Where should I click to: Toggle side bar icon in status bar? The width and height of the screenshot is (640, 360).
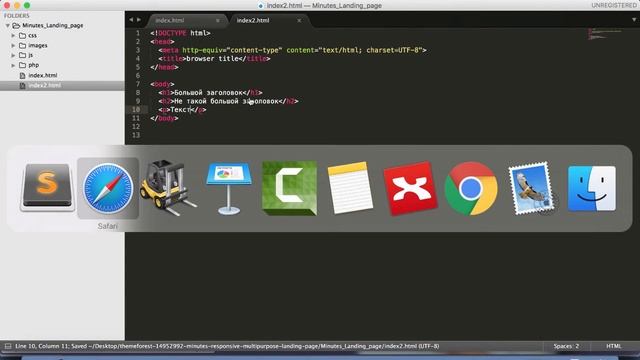tap(8, 346)
